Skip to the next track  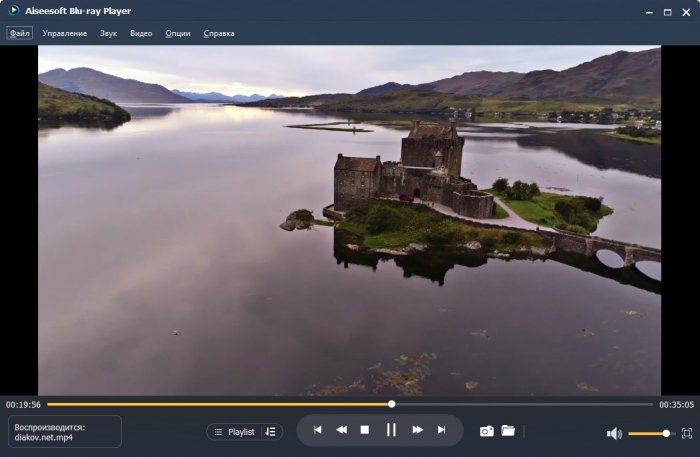[441, 430]
